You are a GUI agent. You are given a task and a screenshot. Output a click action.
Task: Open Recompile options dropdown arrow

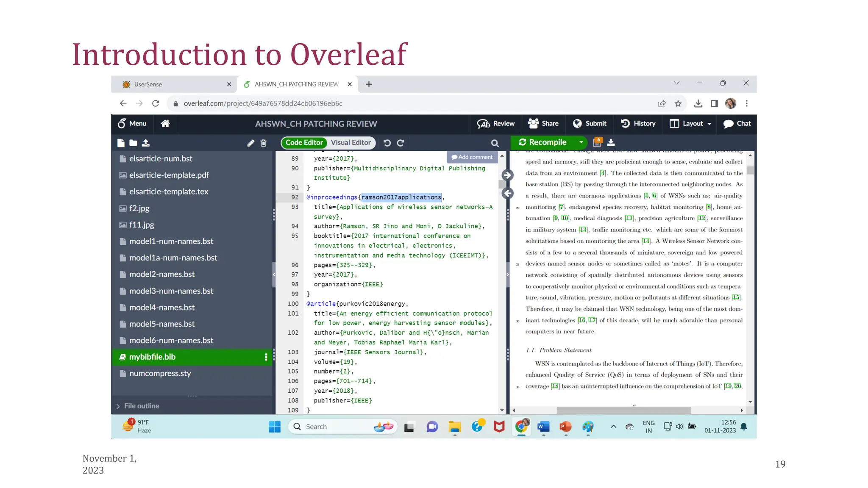tap(581, 142)
